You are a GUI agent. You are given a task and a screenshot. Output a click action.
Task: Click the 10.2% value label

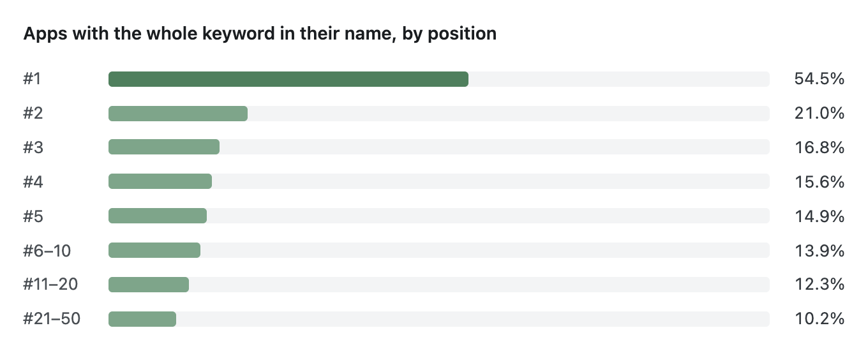tap(819, 318)
